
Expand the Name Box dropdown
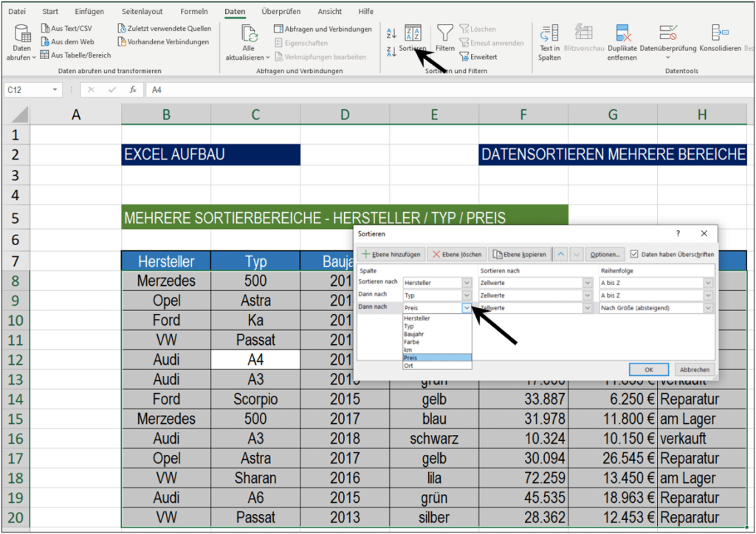tap(55, 89)
